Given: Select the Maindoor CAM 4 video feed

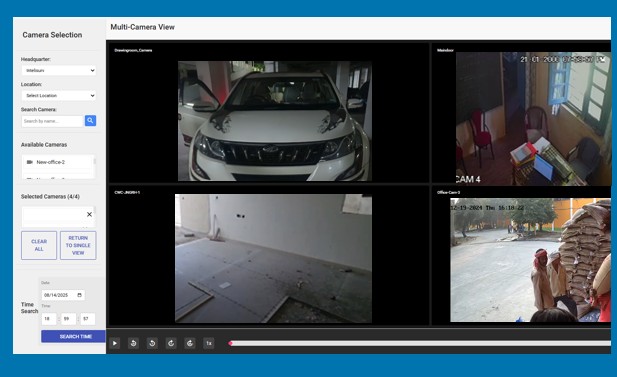Looking at the screenshot, I should click(x=533, y=118).
